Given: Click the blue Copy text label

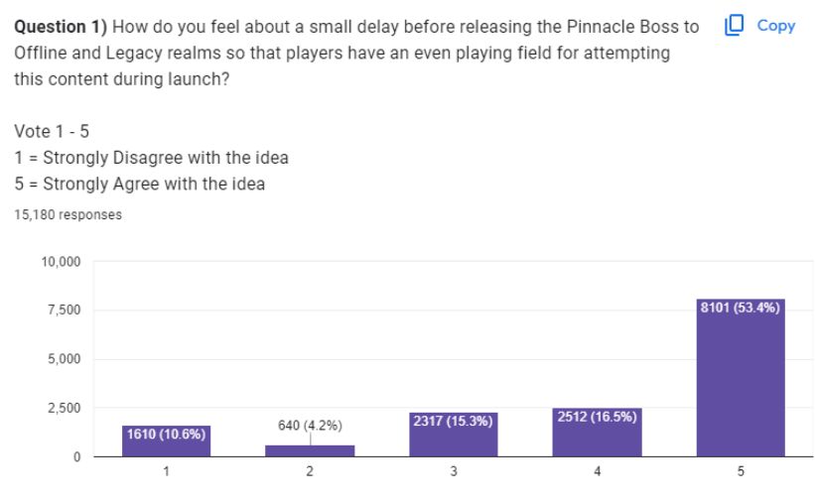Looking at the screenshot, I should (775, 26).
